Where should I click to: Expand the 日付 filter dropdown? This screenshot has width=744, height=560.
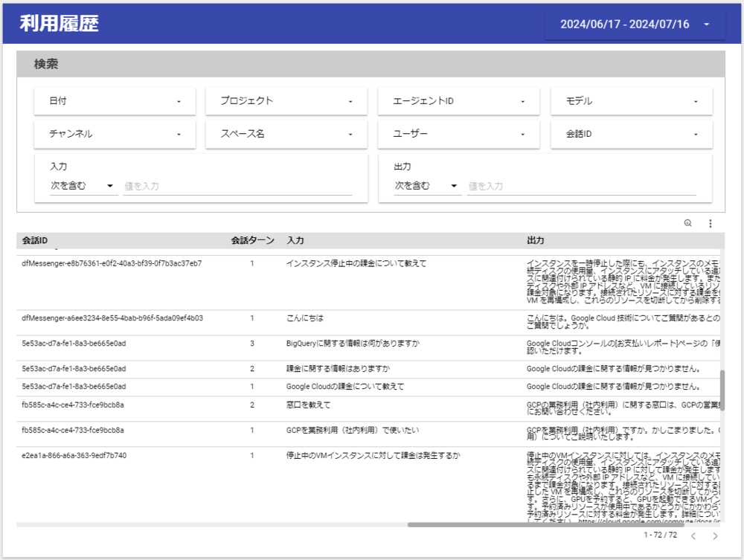coord(115,101)
